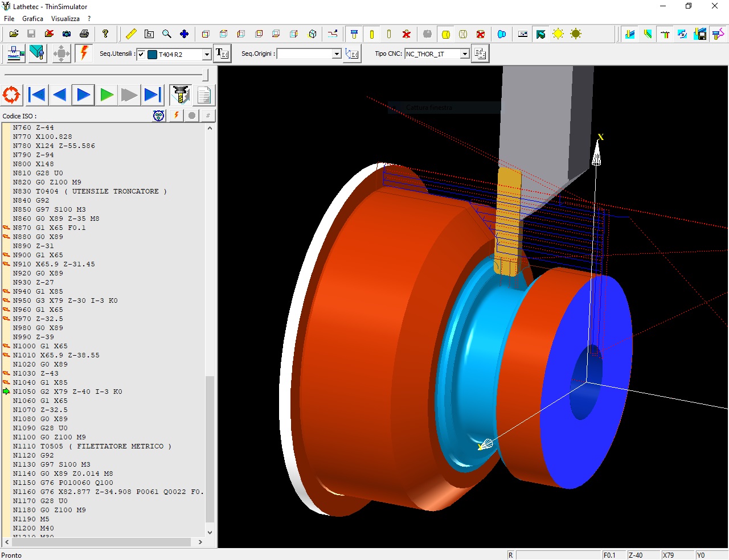729x560 pixels.
Task: Click the T404 teal tool color swatch
Action: (x=152, y=55)
